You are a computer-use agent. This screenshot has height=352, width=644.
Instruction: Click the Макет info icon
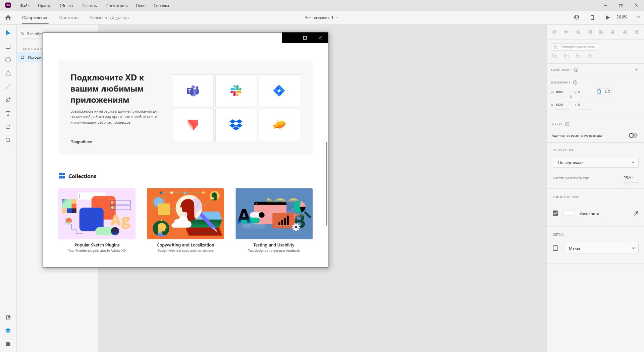(x=567, y=124)
